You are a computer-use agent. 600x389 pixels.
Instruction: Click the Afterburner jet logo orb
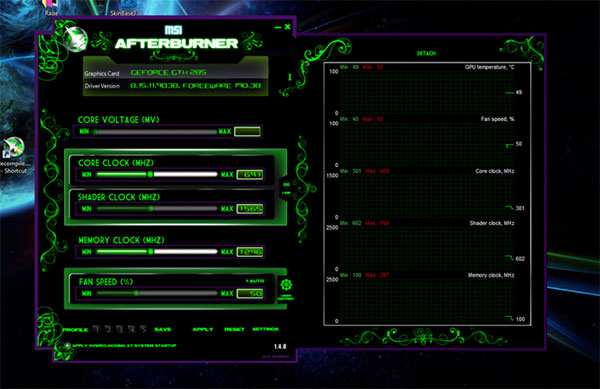(76, 39)
